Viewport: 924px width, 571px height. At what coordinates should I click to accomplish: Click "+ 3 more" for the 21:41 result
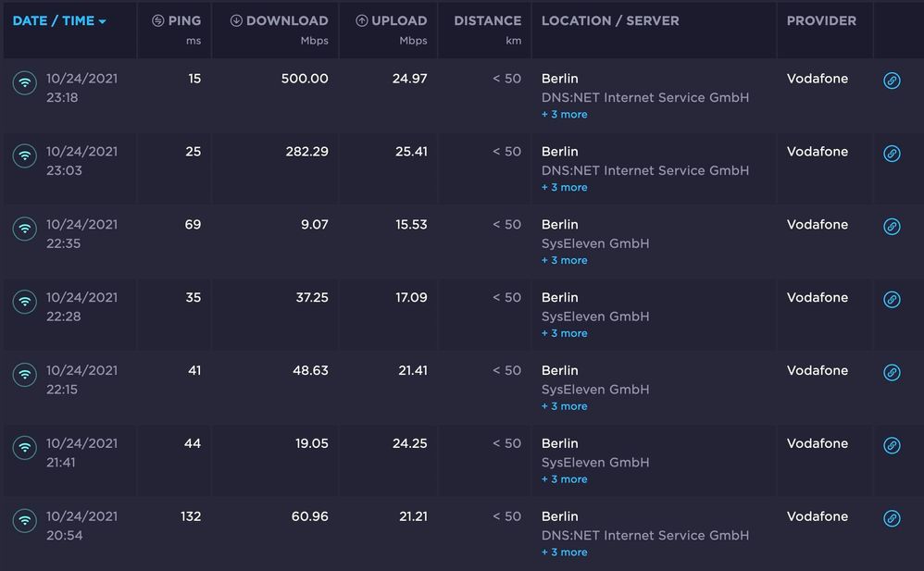click(x=564, y=479)
